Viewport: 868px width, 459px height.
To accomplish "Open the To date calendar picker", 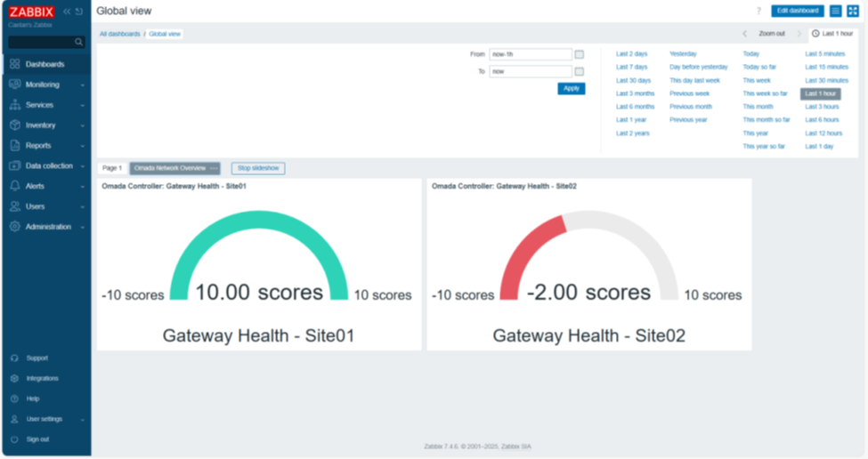I will [579, 71].
